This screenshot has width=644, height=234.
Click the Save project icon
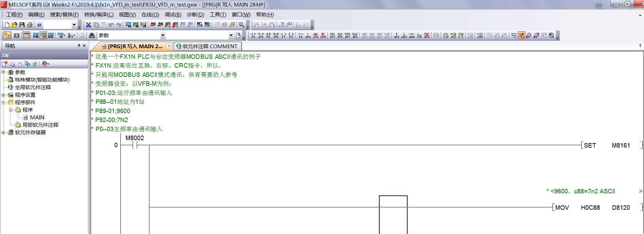coord(22,25)
